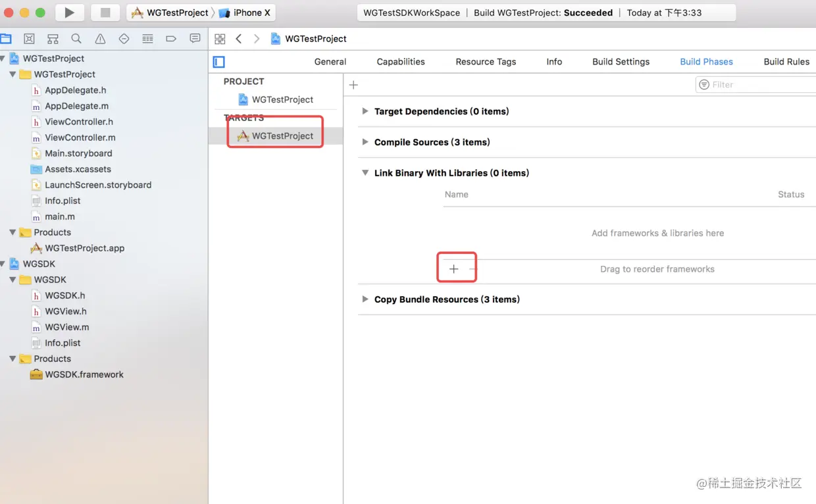Expand Copy Bundle Resources phase
Viewport: 816px width, 504px height.
[x=365, y=299]
